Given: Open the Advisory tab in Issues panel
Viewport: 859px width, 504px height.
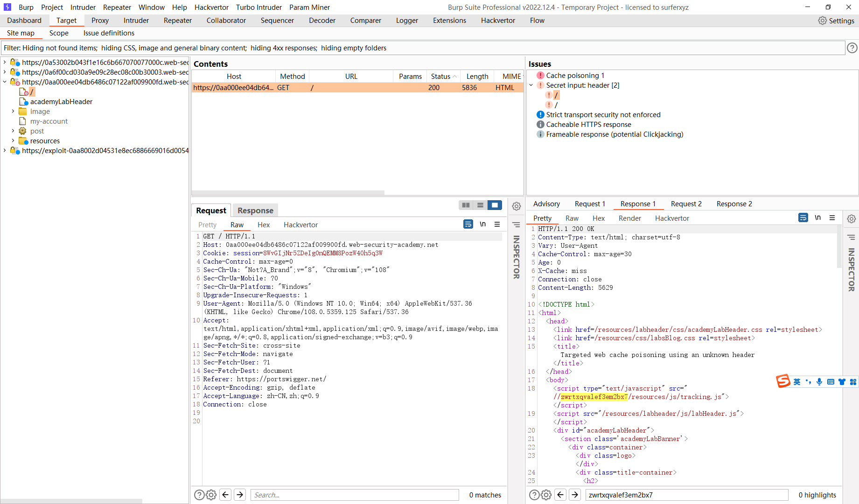Looking at the screenshot, I should 546,204.
